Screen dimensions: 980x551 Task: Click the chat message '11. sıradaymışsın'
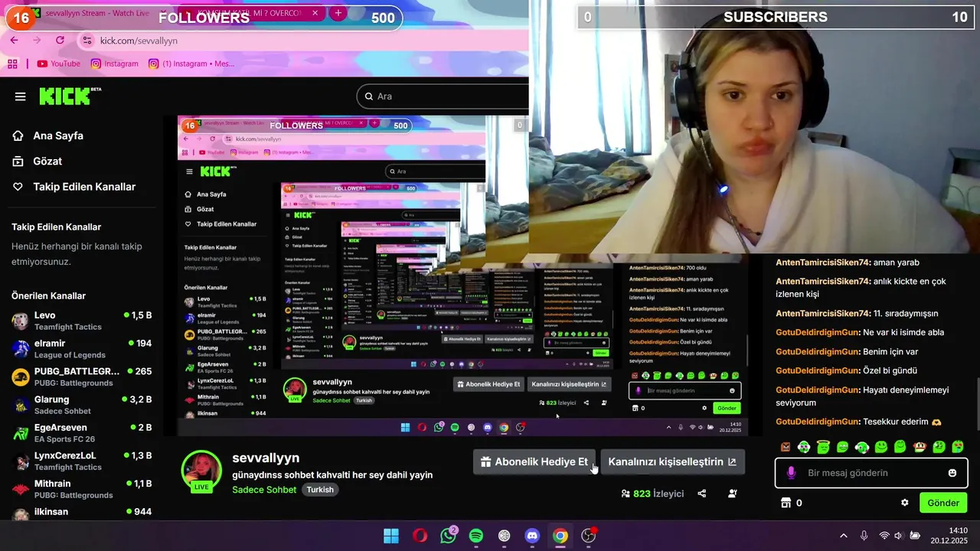[857, 313]
